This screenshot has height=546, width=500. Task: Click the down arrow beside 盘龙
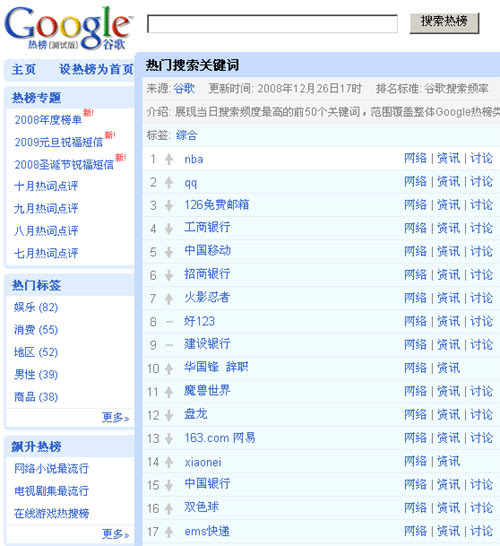coord(169,415)
